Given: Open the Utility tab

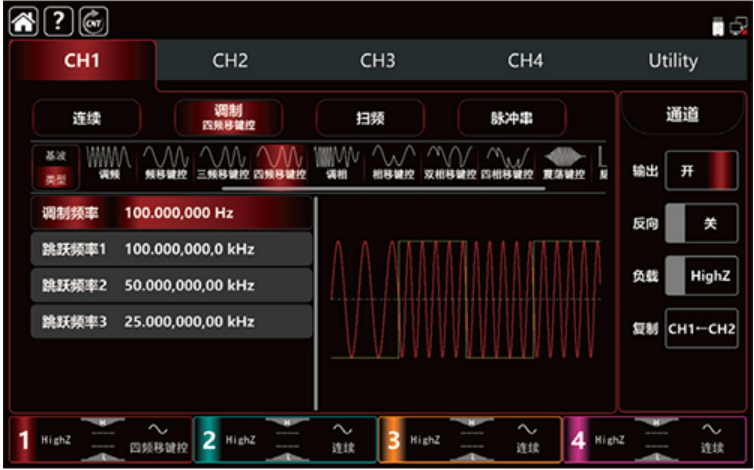Looking at the screenshot, I should [x=672, y=61].
